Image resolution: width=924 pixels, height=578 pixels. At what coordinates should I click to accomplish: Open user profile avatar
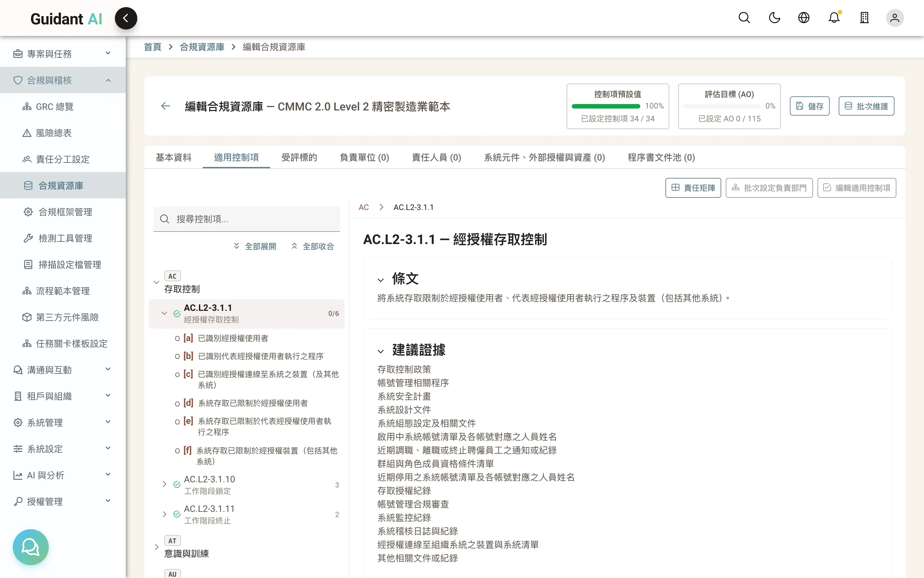[x=894, y=18]
